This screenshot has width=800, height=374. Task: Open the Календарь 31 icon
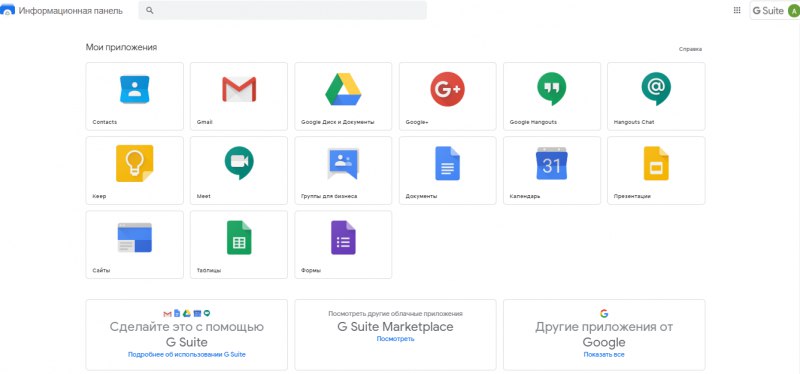[x=552, y=163]
